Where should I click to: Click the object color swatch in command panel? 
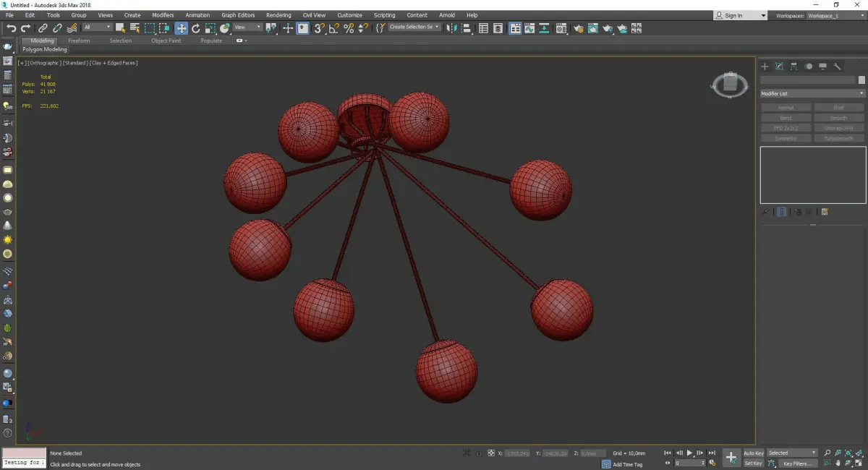861,80
